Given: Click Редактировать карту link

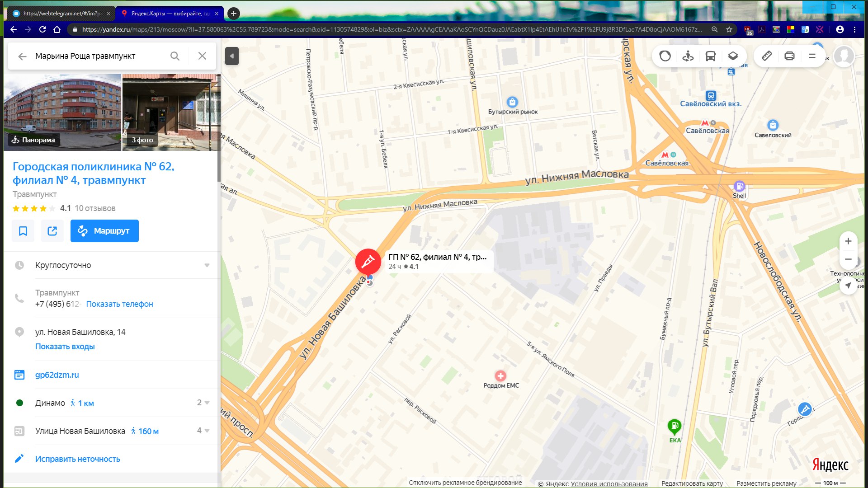Looking at the screenshot, I should tap(692, 483).
